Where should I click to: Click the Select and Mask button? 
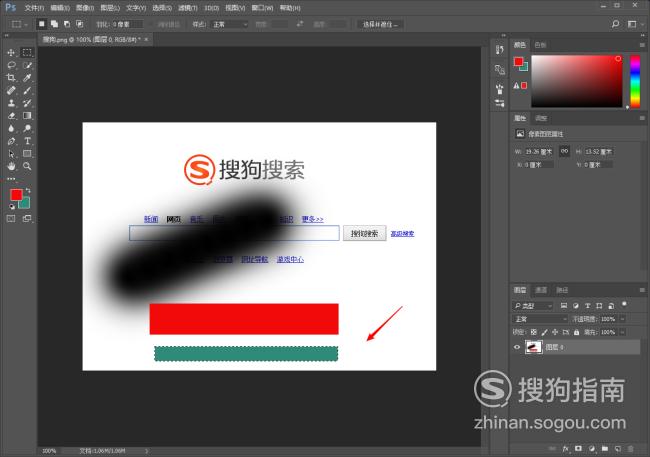tap(380, 24)
